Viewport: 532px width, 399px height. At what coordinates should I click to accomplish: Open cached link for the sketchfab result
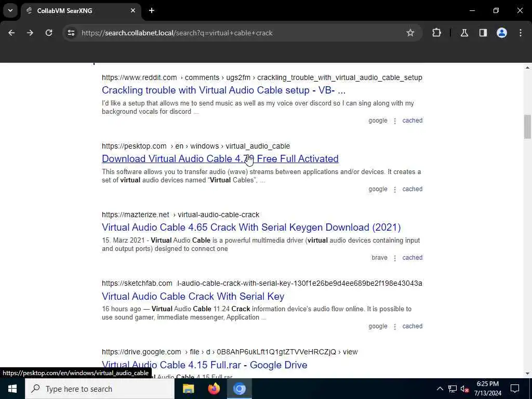412,326
